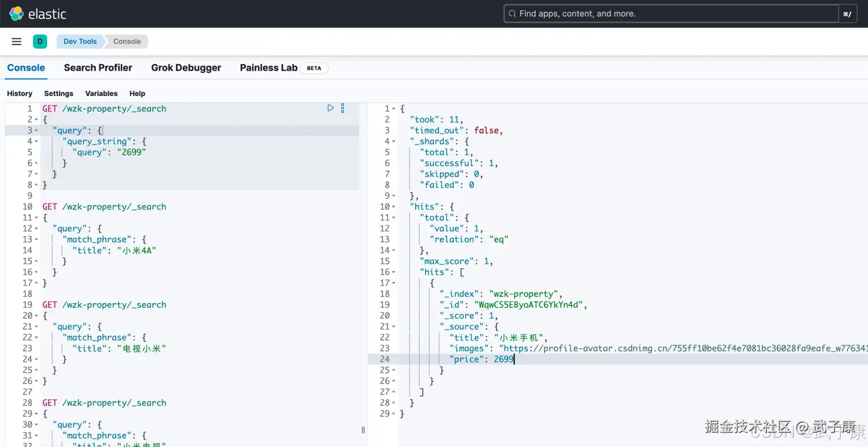The width and height of the screenshot is (868, 447).
Task: Open the Settings menu
Action: tap(58, 93)
